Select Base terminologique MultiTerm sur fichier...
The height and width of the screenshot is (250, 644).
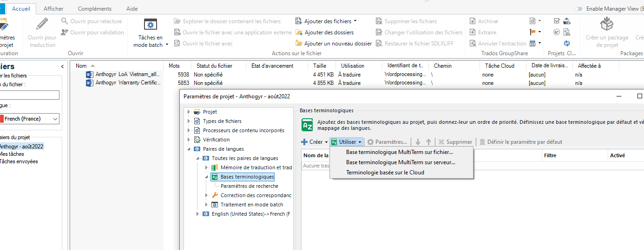(x=401, y=152)
